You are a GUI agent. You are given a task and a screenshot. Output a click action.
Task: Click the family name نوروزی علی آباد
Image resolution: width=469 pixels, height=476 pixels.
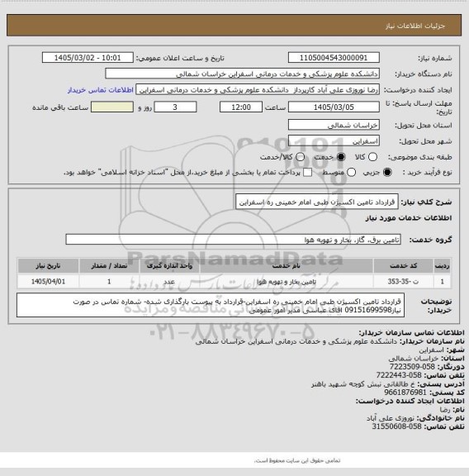click(x=390, y=418)
